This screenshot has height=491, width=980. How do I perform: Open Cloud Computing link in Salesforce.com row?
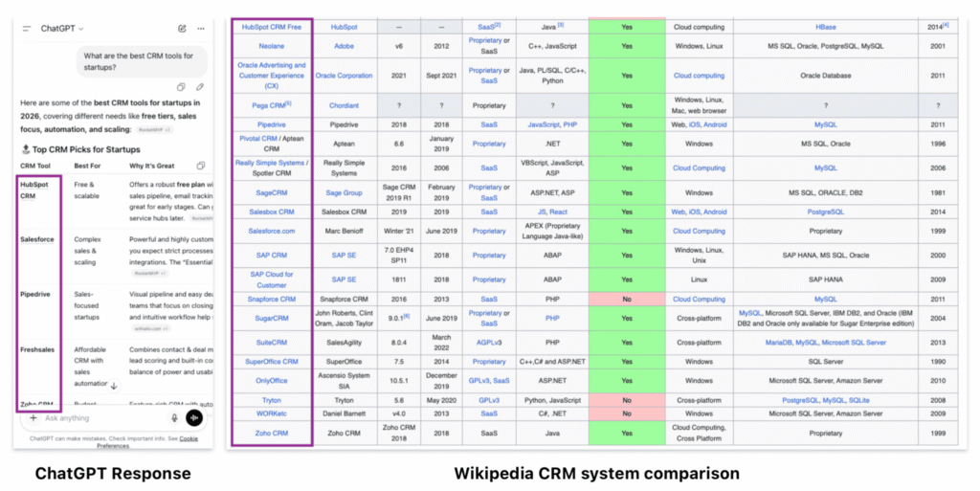coord(699,231)
